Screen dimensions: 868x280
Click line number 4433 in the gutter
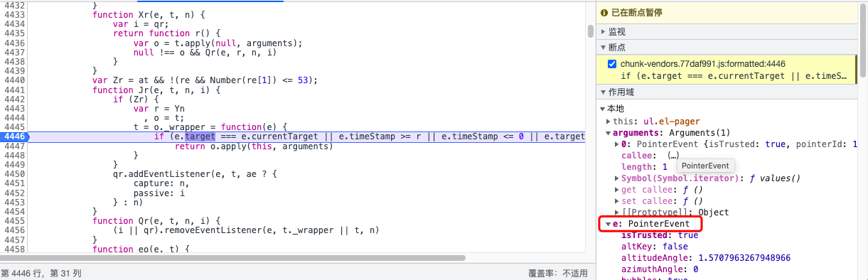click(x=15, y=14)
